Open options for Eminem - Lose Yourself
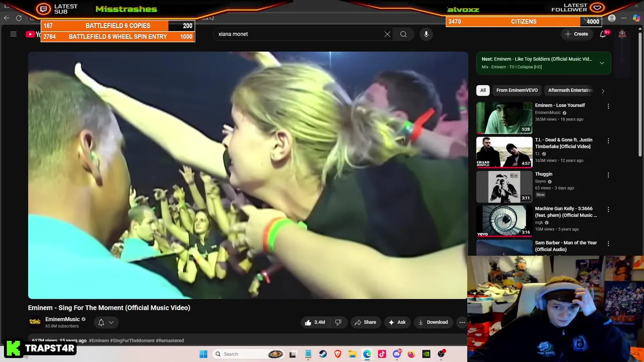 608,106
